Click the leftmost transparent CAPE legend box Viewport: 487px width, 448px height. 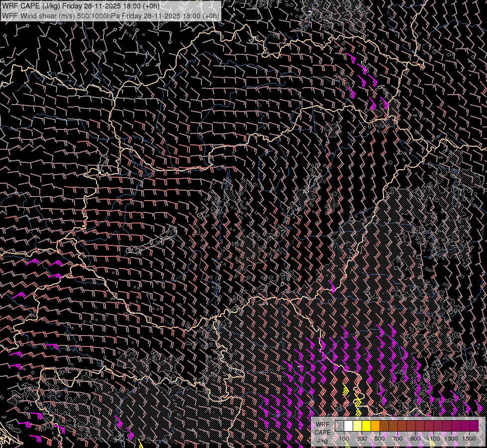(339, 426)
